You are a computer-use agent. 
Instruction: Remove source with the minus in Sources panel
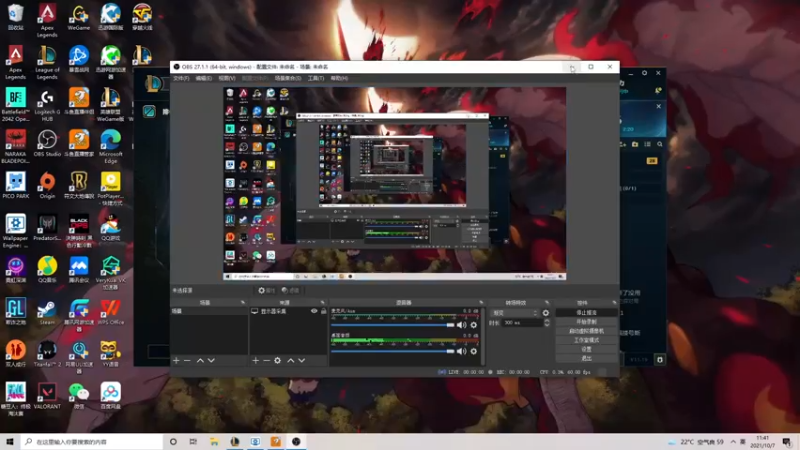pyautogui.click(x=266, y=360)
